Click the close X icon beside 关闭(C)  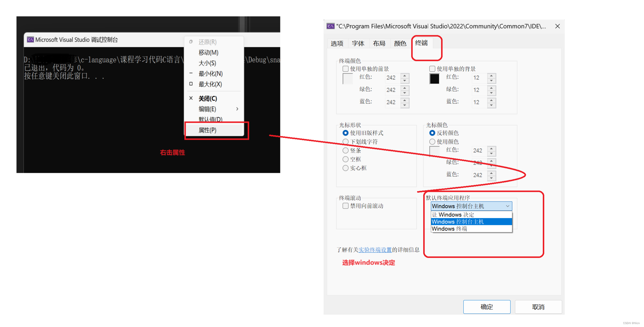tap(191, 98)
